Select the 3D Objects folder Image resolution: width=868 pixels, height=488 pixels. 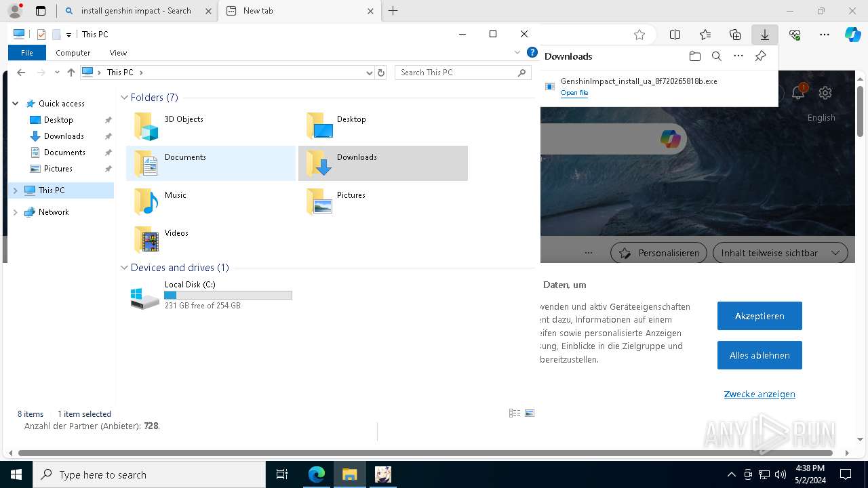(x=211, y=125)
